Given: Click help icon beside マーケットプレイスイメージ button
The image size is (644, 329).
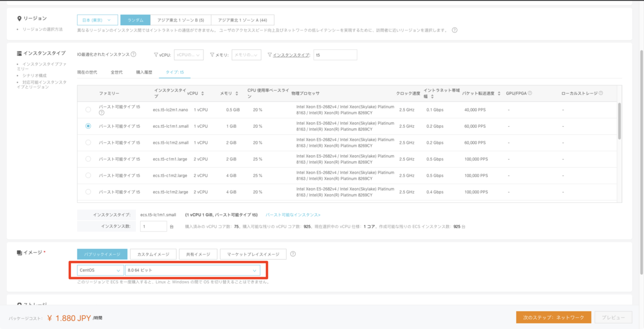Looking at the screenshot, I should [x=293, y=254].
